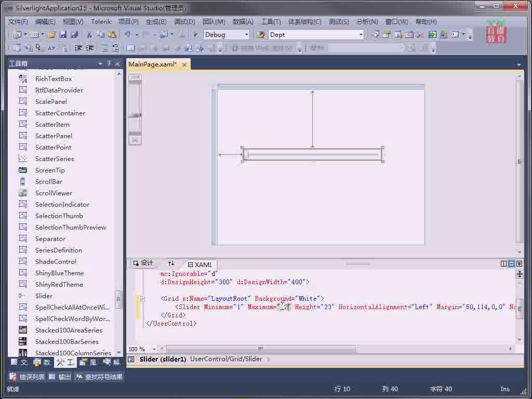Select ScreenTip in the Toolbox
This screenshot has width=532, height=399.
point(50,170)
